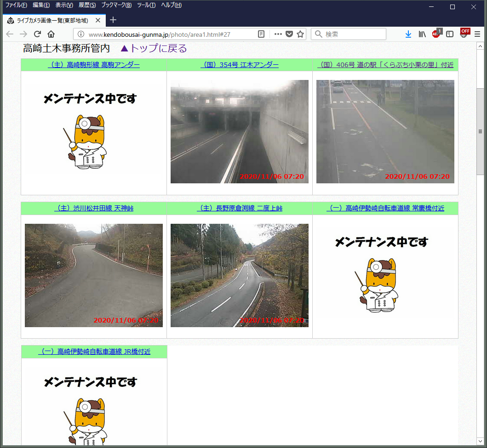The width and height of the screenshot is (487, 448).
Task: Open the 354号 江木アンダー camera link
Action: pos(240,65)
